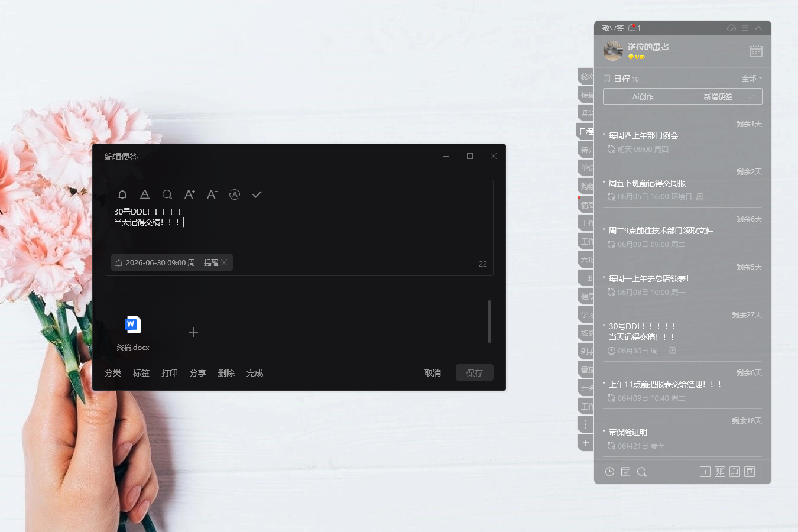Open the 全部 filter dropdown
The height and width of the screenshot is (532, 798).
pos(752,78)
